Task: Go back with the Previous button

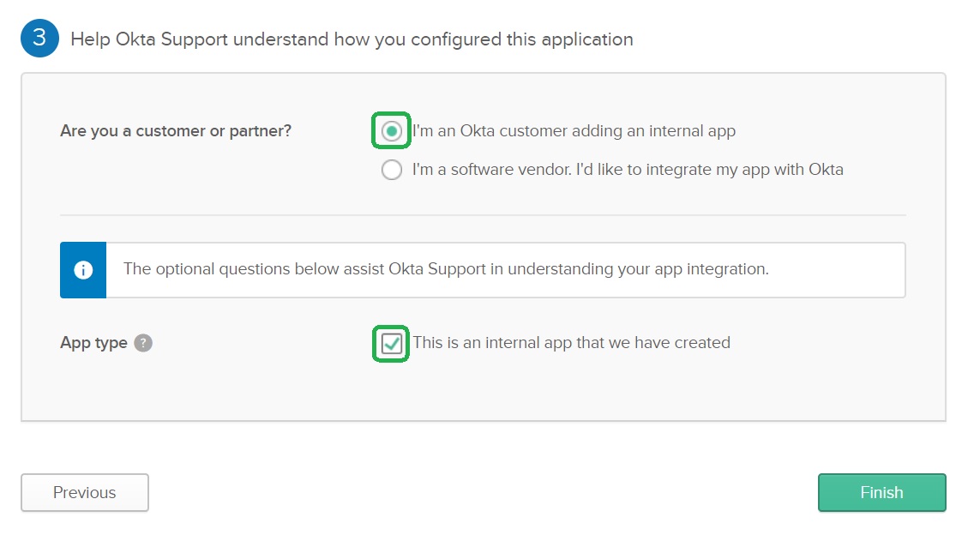Action: coord(85,492)
